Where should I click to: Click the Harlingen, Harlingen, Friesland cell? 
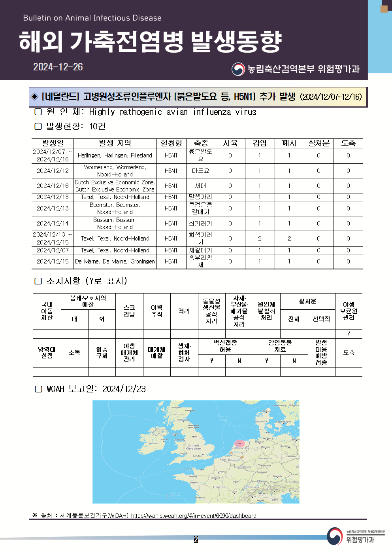pos(115,155)
